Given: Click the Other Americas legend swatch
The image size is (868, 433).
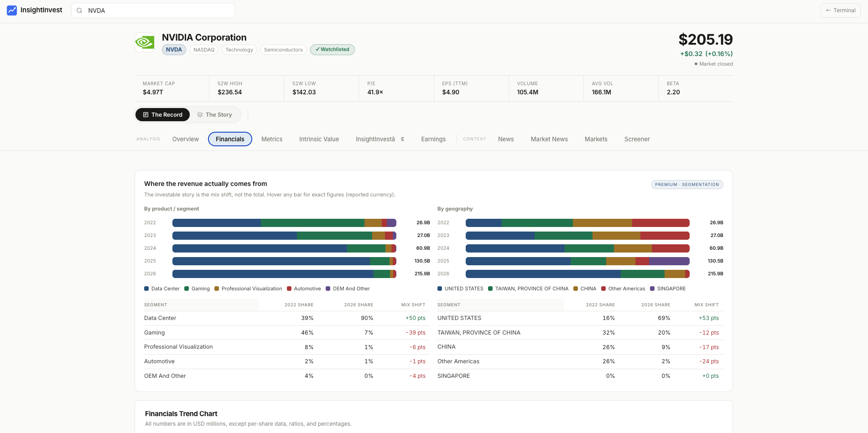Looking at the screenshot, I should (603, 289).
